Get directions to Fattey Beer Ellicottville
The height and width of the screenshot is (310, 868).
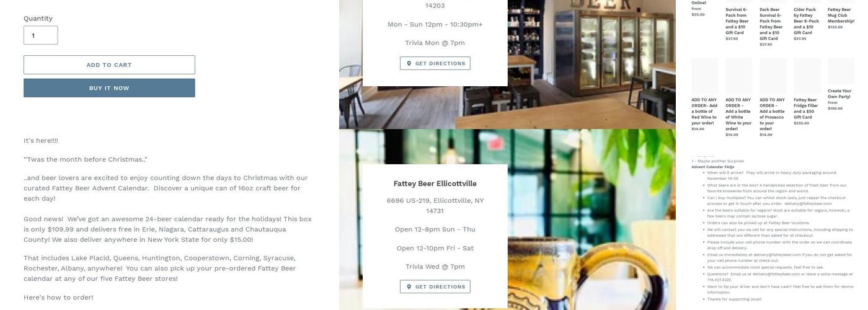pyautogui.click(x=435, y=286)
